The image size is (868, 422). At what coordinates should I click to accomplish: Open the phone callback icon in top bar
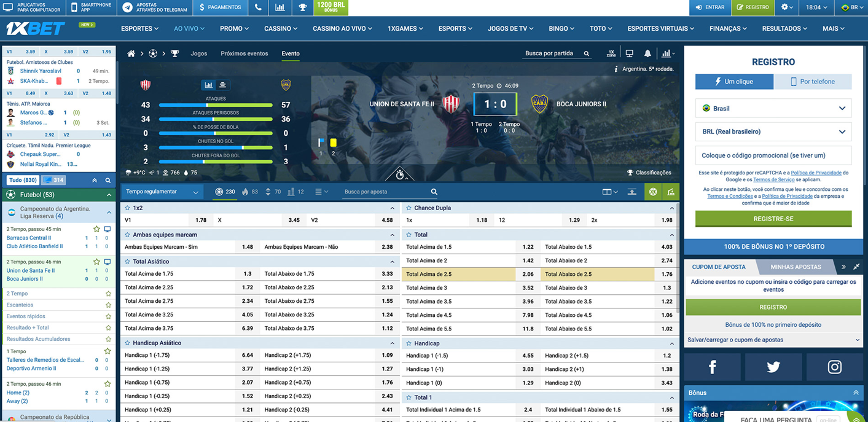258,7
